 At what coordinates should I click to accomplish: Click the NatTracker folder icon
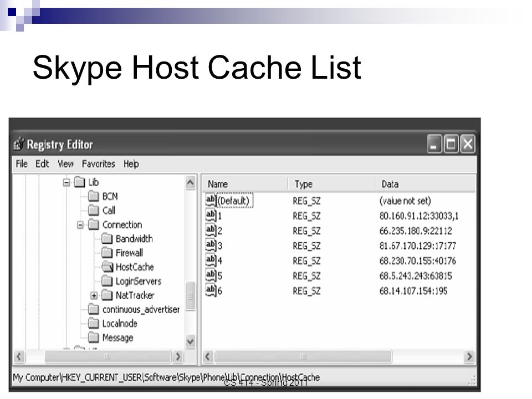click(x=107, y=295)
